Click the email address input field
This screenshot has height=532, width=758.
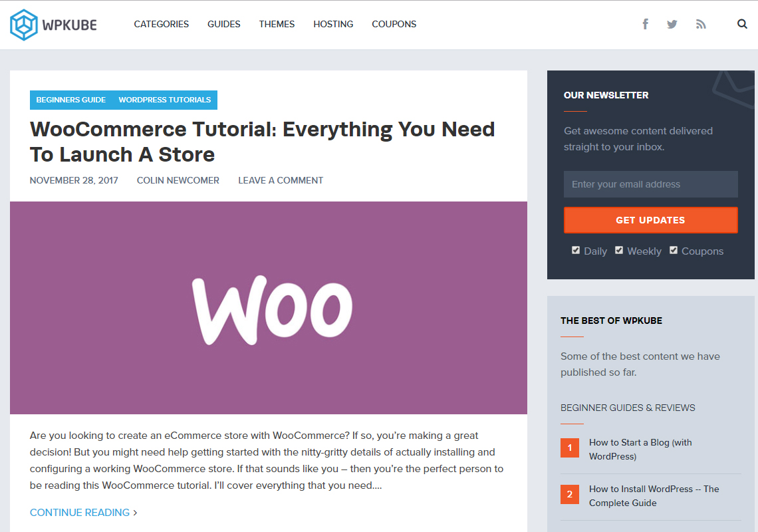tap(650, 184)
